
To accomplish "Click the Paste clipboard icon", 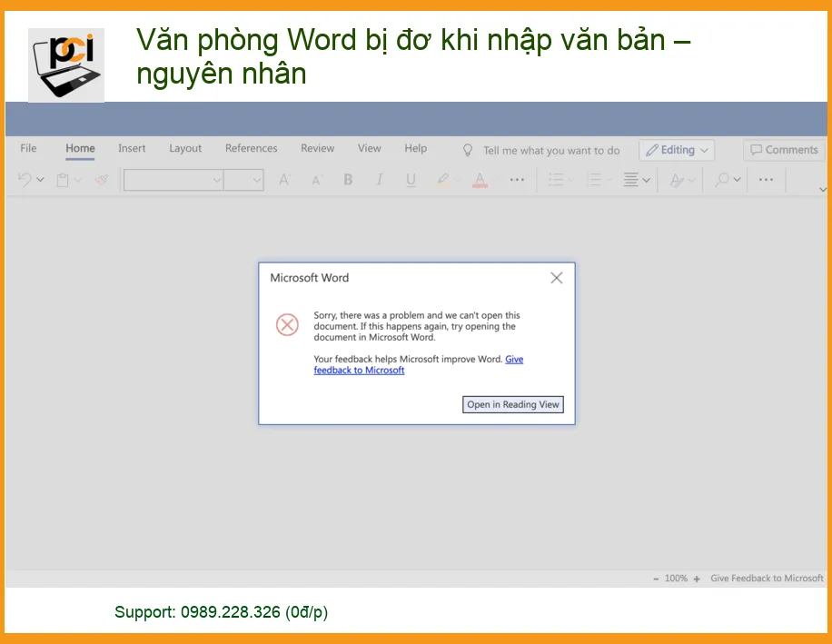I will click(63, 180).
